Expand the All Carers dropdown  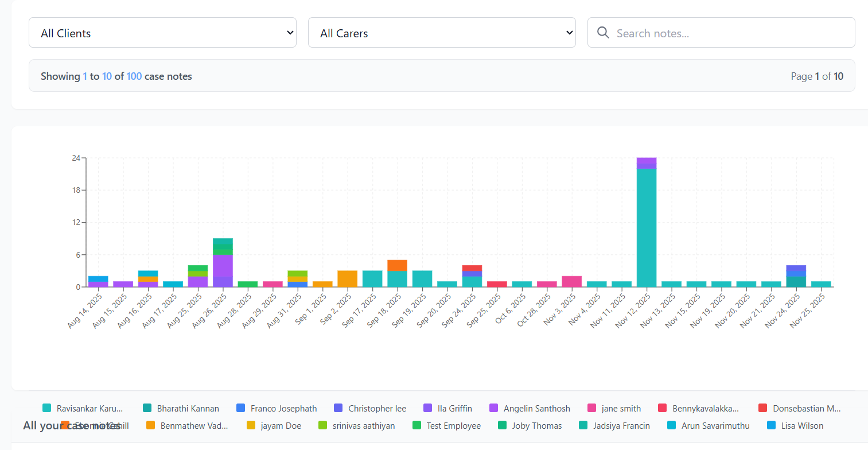pos(442,33)
